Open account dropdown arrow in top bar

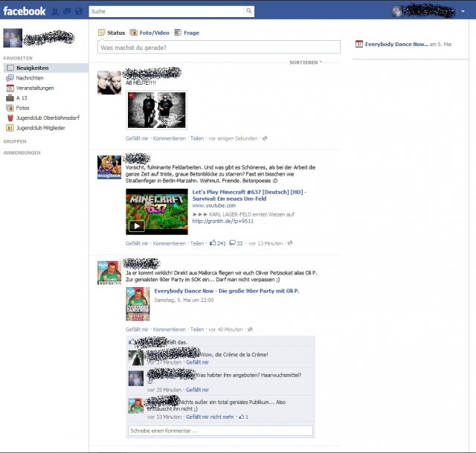[463, 11]
